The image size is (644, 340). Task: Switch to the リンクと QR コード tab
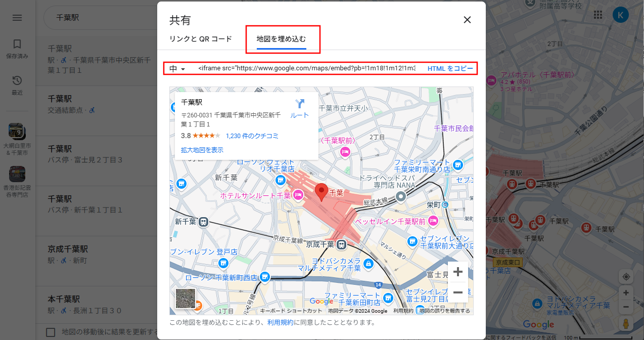pos(201,38)
